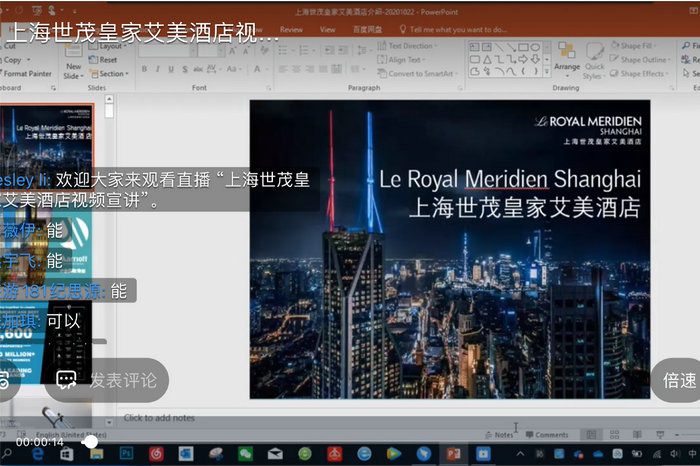The width and height of the screenshot is (700, 466).
Task: Click the slide title Le Royal Meridien Shanghai
Action: 510,179
